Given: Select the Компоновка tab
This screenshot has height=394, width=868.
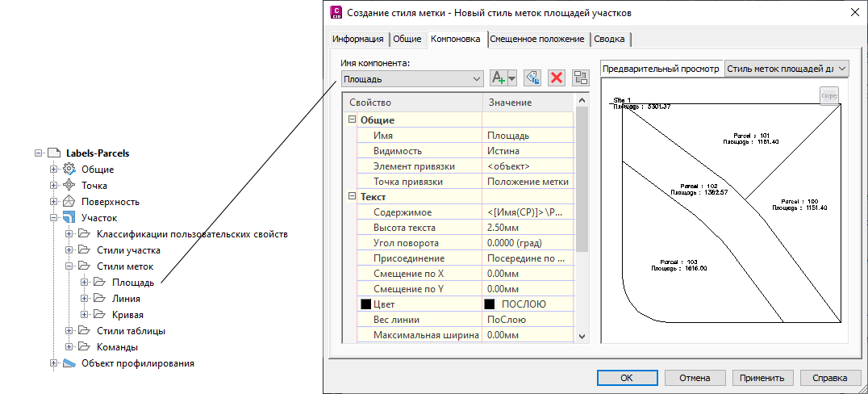Looking at the screenshot, I should click(x=456, y=38).
